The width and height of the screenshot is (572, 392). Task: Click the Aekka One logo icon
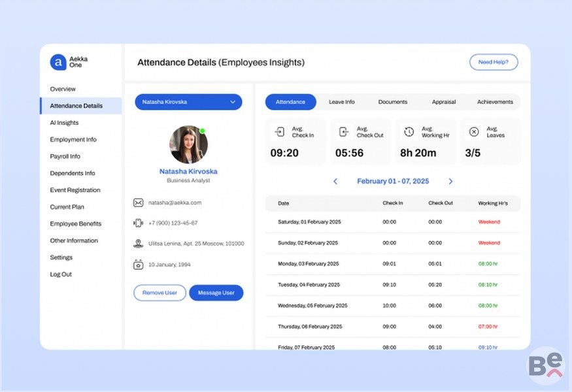[58, 62]
